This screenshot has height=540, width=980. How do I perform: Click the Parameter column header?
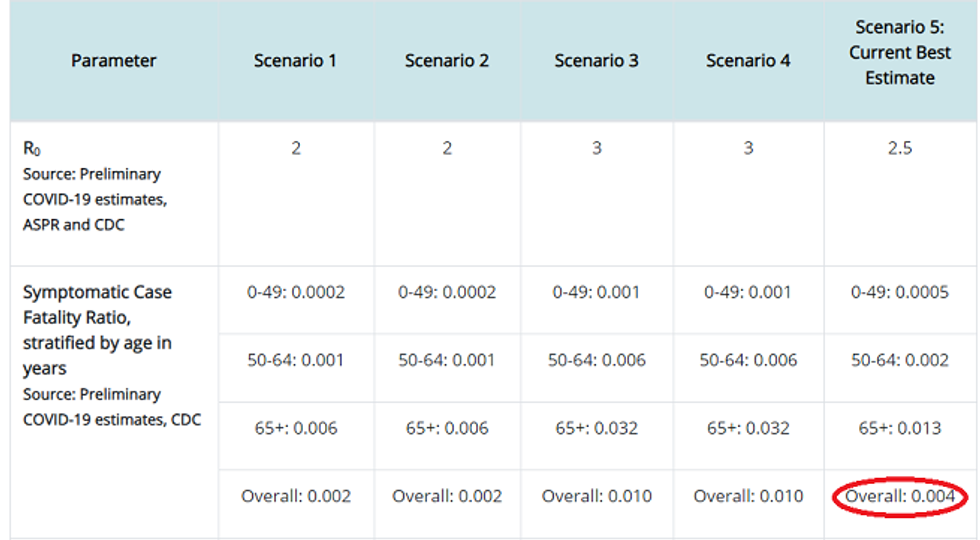pos(113,61)
